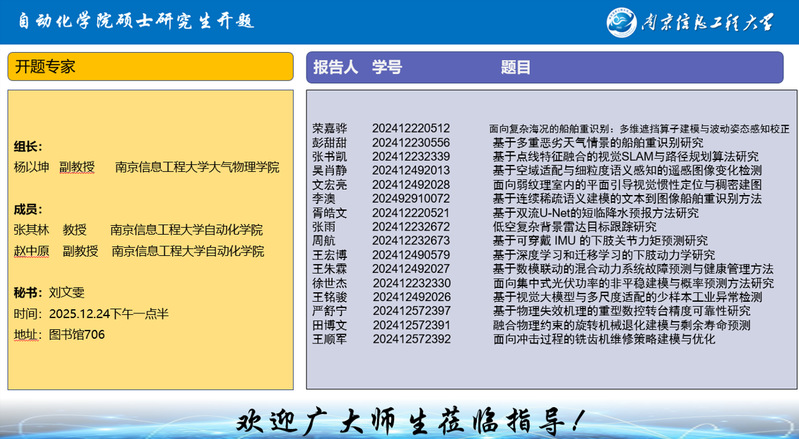The height and width of the screenshot is (439, 799).
Task: Select presenter 王顺军 in the last row
Action: point(329,339)
